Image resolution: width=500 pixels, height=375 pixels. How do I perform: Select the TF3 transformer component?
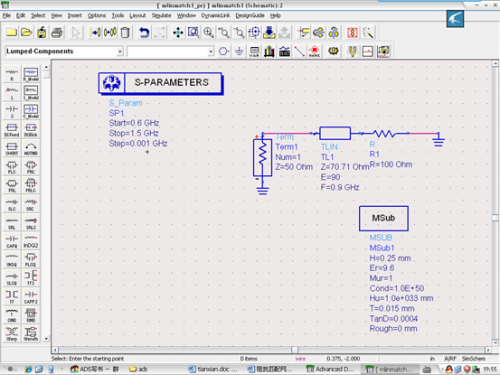(31, 278)
